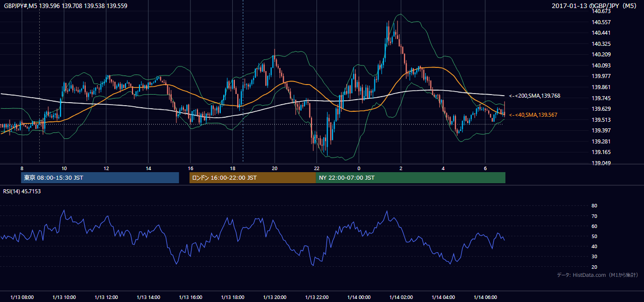Click RSI scale value 30
The width and height of the screenshot is (644, 302).
pos(595,256)
